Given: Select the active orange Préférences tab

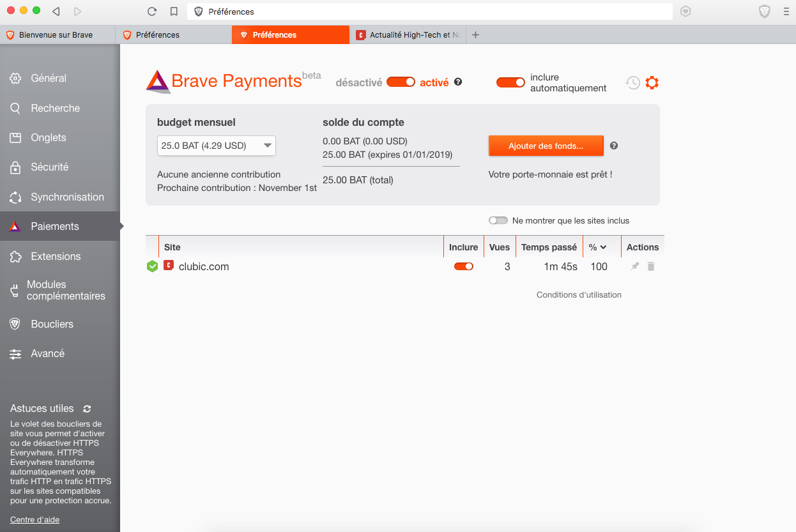Looking at the screenshot, I should click(291, 35).
